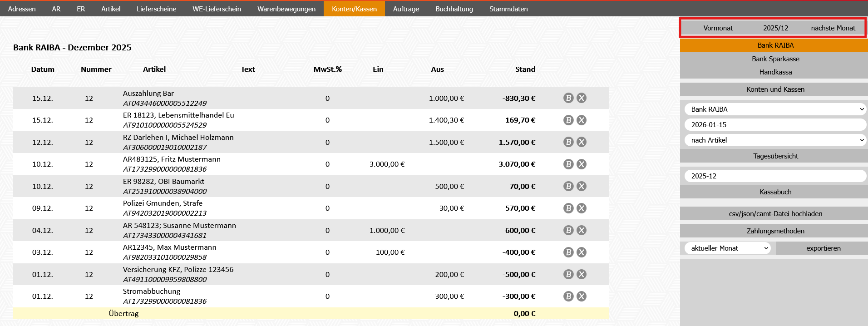
Task: Open the Buchhaltung menu tab
Action: (454, 9)
